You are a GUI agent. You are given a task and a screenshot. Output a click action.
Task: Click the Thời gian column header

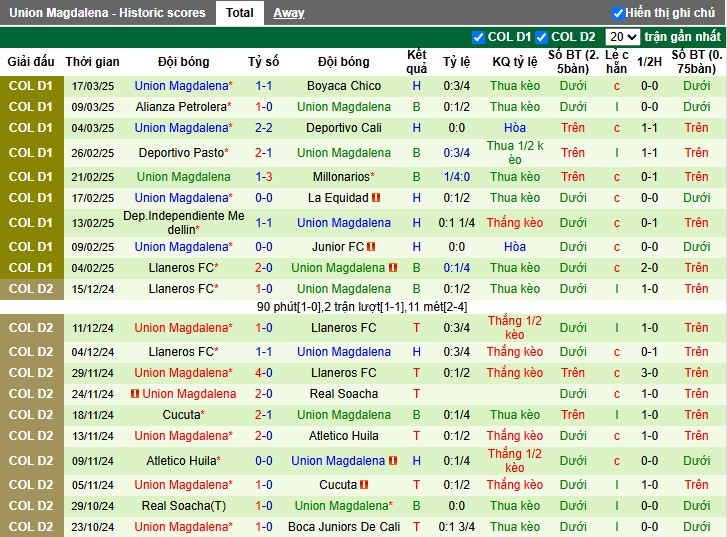[92, 62]
